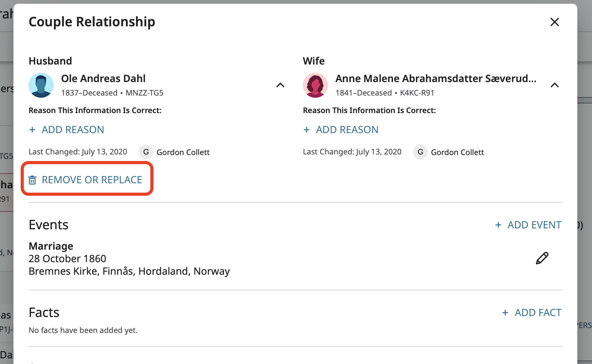Click the husband's G contributor avatar

[146, 152]
